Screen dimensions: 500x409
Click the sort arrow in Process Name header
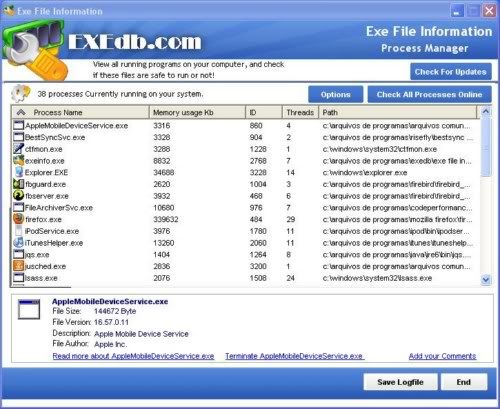pyautogui.click(x=21, y=112)
